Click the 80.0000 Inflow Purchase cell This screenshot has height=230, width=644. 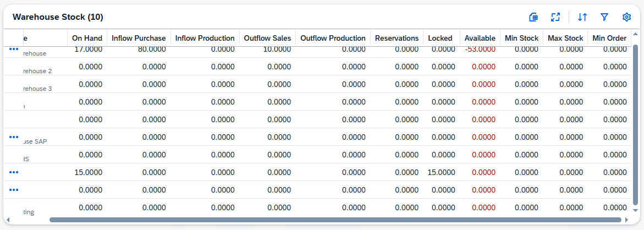(152, 50)
